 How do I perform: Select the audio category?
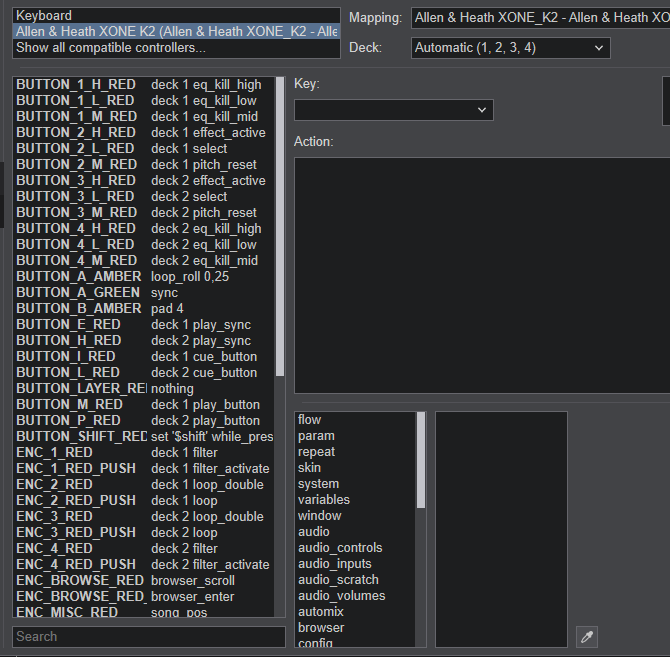(x=356, y=532)
